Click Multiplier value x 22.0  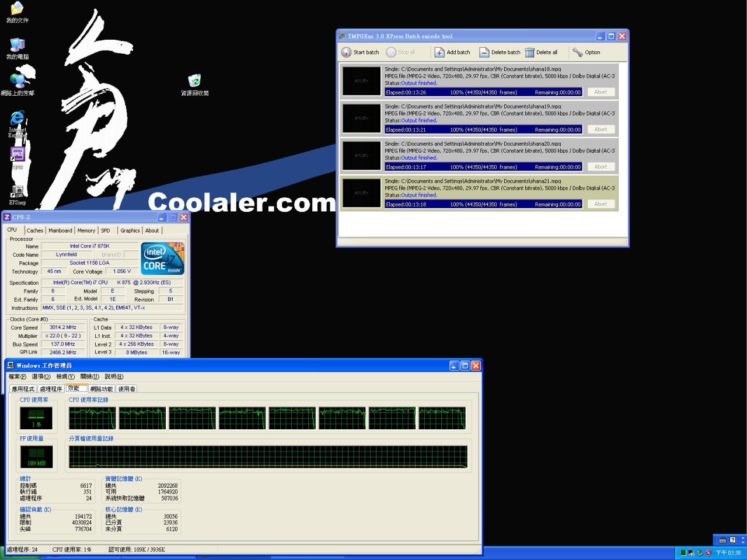click(x=63, y=336)
